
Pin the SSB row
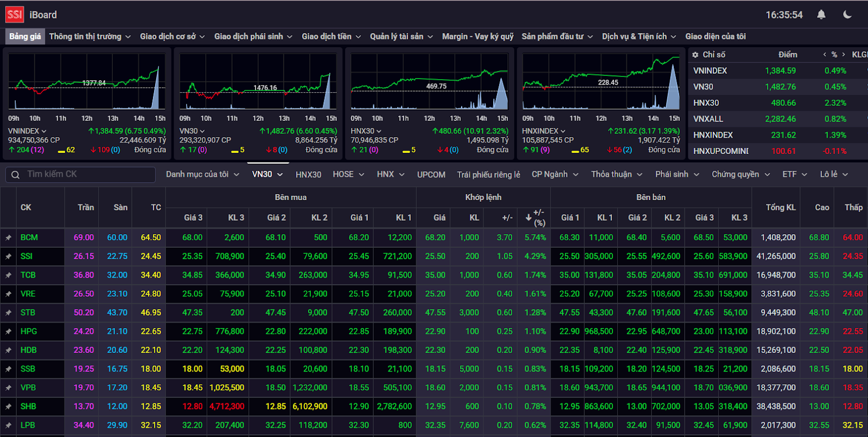pos(8,369)
